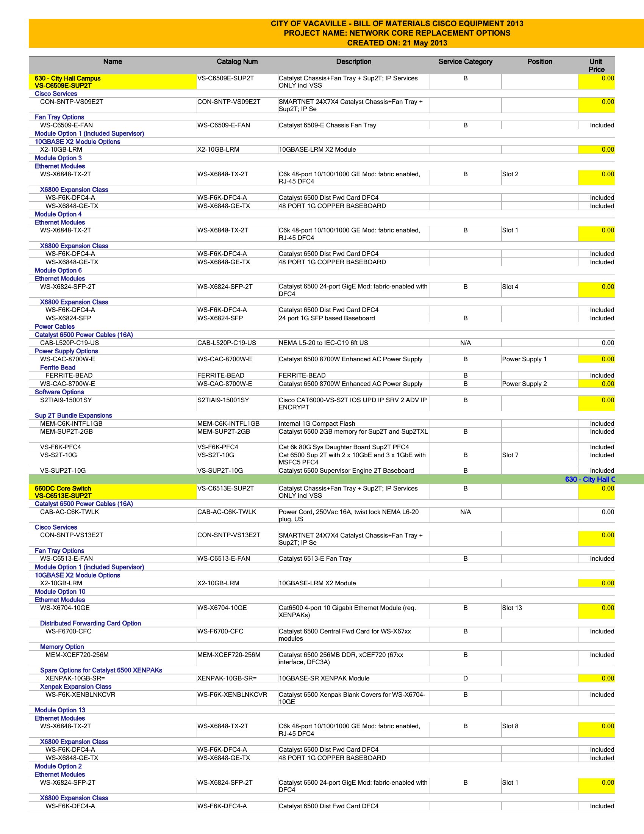Click the "Module Option 6" heading
Image resolution: width=644 pixels, height=834 pixels.
(58, 270)
